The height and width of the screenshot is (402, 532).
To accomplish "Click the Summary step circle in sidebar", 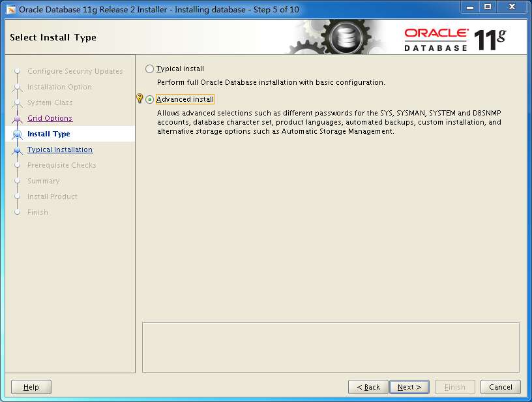I will [19, 181].
